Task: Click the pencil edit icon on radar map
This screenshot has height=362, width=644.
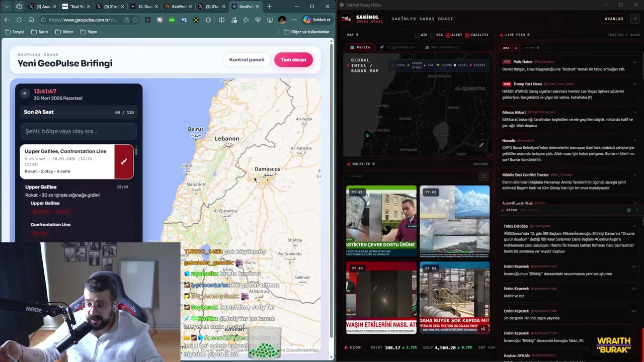Action: pyautogui.click(x=481, y=145)
